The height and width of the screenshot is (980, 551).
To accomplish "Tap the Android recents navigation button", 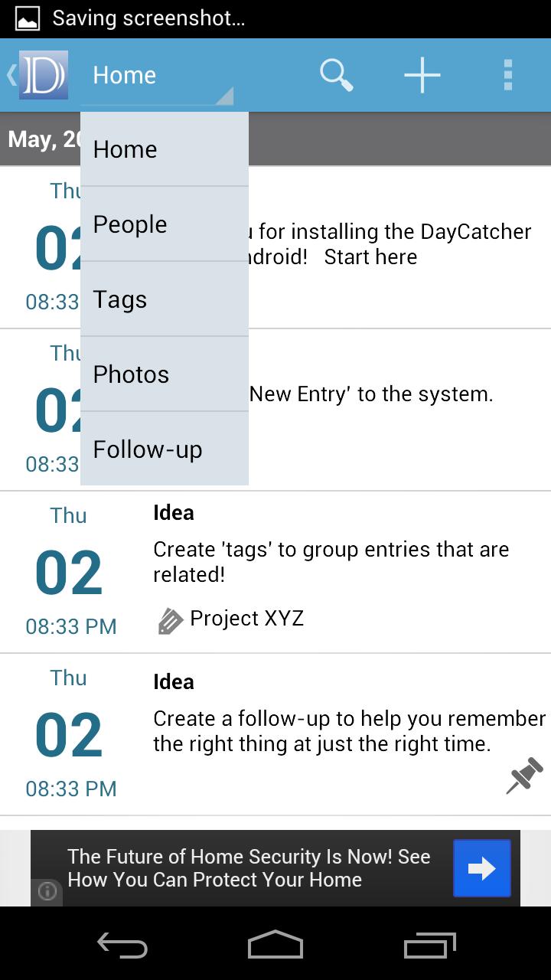I will [x=429, y=946].
